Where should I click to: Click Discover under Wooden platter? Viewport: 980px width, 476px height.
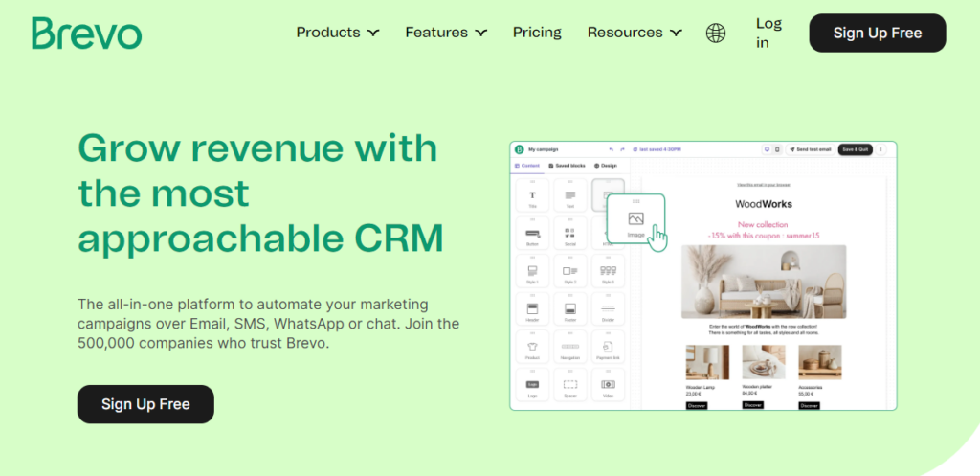(753, 405)
